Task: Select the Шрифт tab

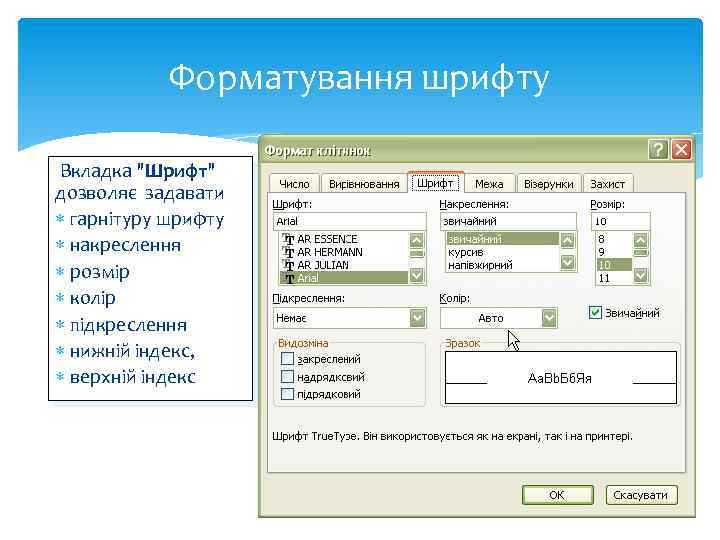Action: coord(435,183)
